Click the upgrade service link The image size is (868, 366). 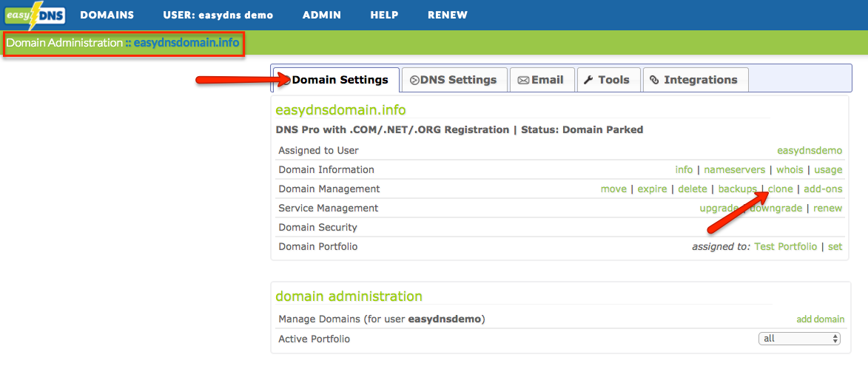coord(719,209)
